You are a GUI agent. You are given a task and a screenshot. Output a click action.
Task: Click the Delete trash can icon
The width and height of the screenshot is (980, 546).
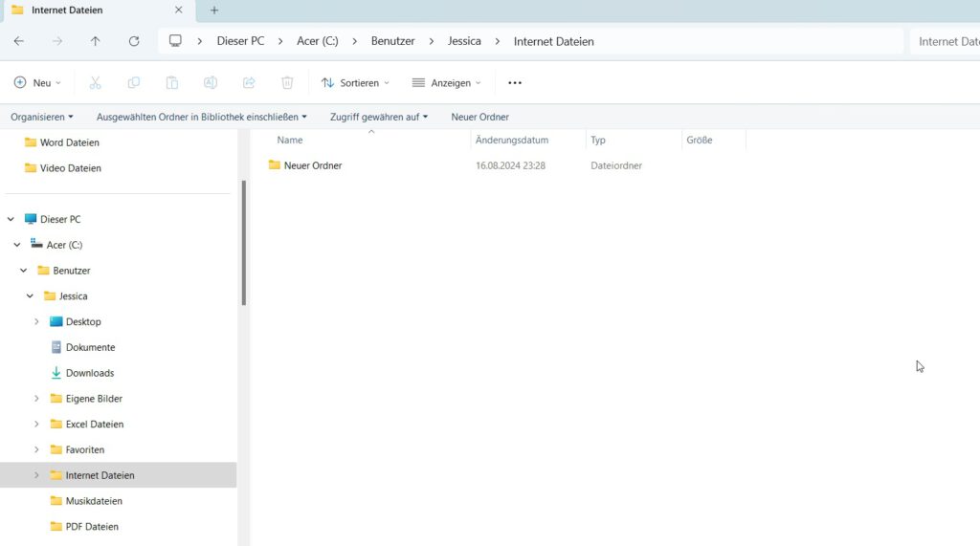coord(287,82)
